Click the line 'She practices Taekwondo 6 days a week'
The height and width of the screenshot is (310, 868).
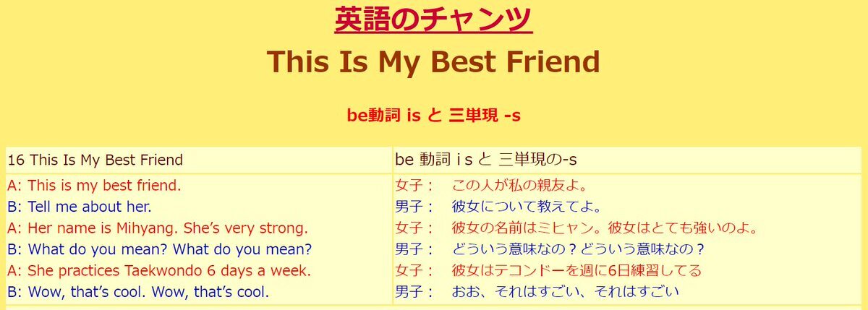[159, 271]
